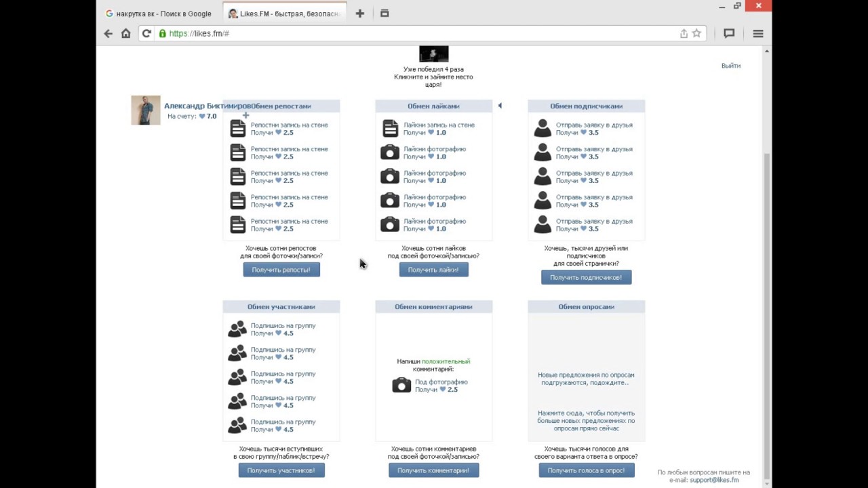
Task: Click the address bar URL field
Action: 407,33
